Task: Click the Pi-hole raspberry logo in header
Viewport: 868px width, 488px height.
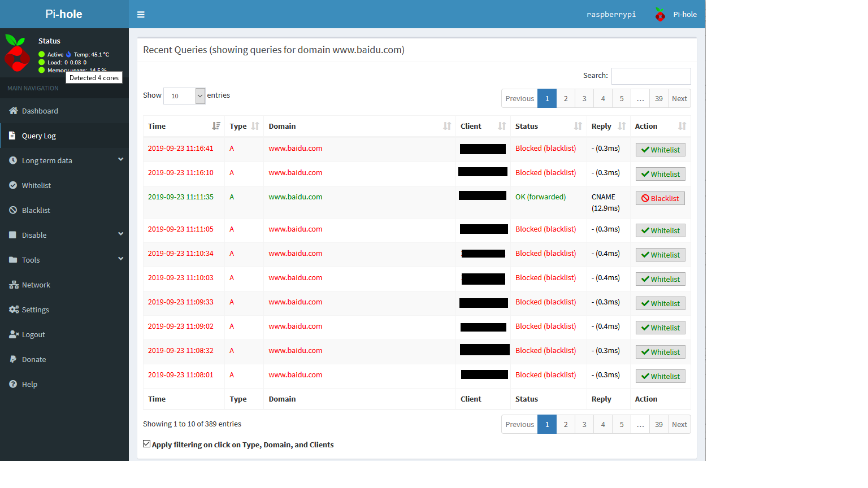Action: coord(660,15)
